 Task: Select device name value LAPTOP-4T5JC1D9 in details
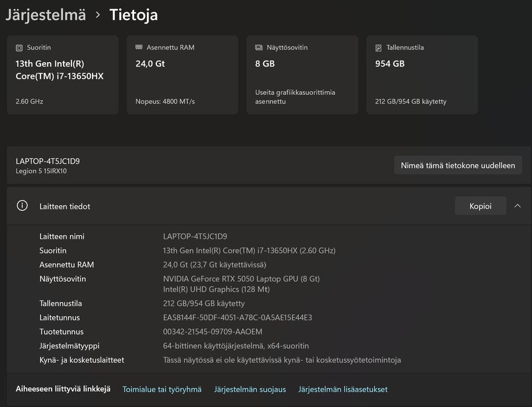[x=195, y=236]
